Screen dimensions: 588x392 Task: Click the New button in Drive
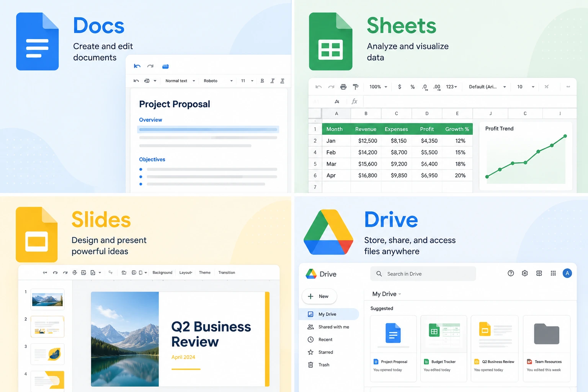pyautogui.click(x=319, y=296)
